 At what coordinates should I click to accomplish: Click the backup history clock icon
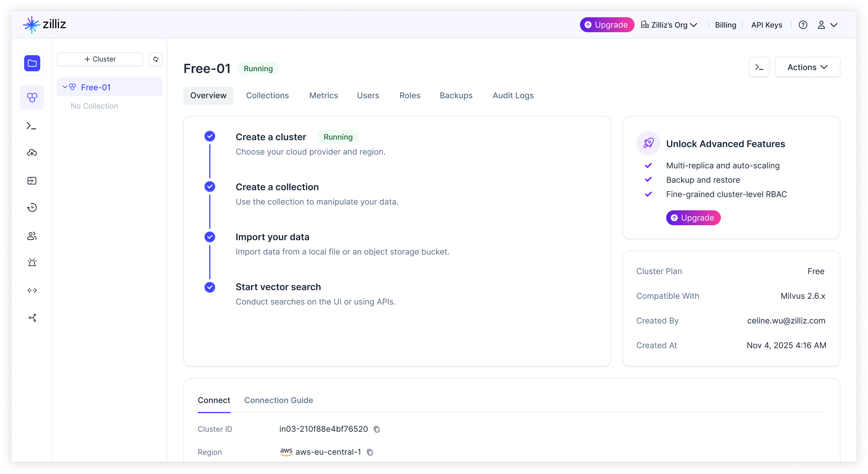click(32, 208)
